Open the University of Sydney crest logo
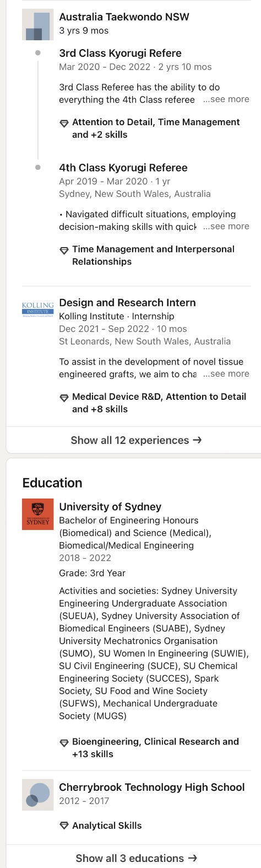Image resolution: width=261 pixels, height=868 pixels. pyautogui.click(x=37, y=514)
